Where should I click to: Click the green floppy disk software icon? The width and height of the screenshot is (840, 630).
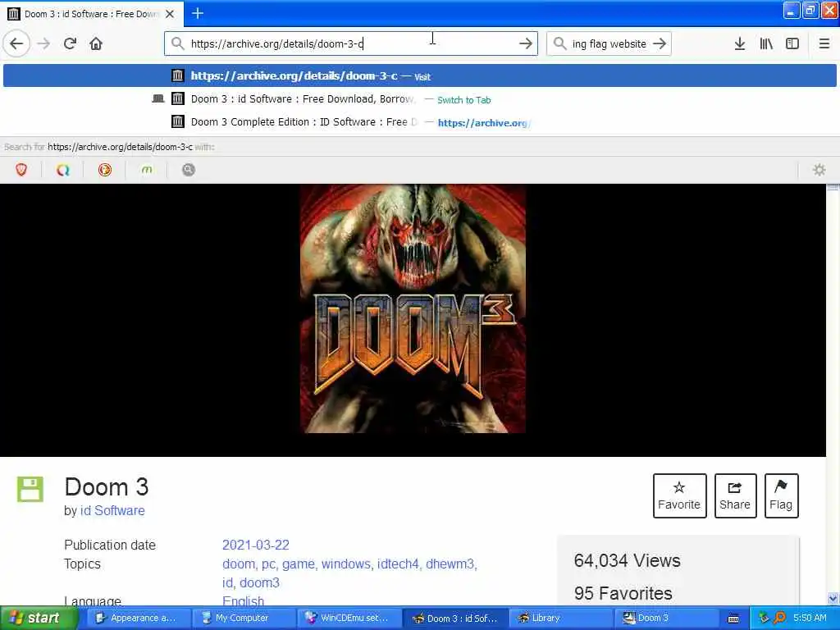coord(30,489)
